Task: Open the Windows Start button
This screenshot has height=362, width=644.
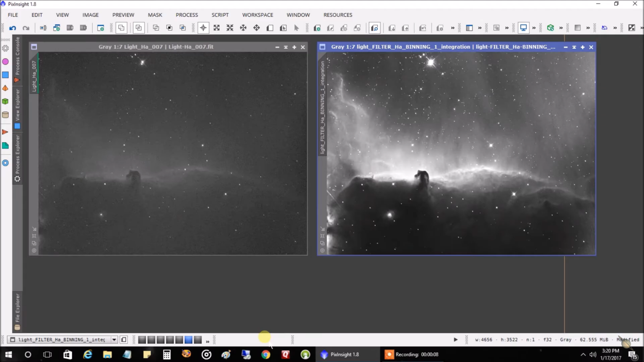Action: [x=8, y=354]
